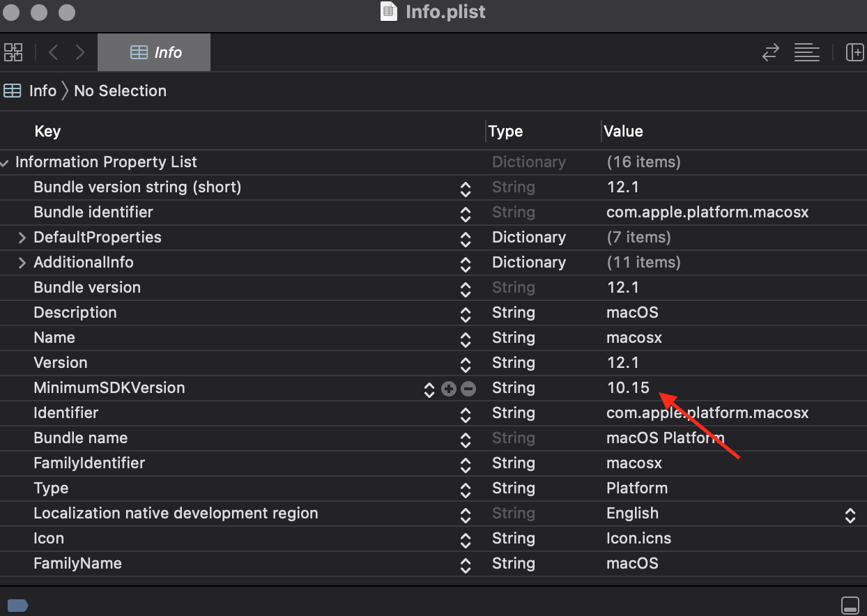867x616 pixels.
Task: Click the Info.plist document icon in title
Action: [x=389, y=12]
